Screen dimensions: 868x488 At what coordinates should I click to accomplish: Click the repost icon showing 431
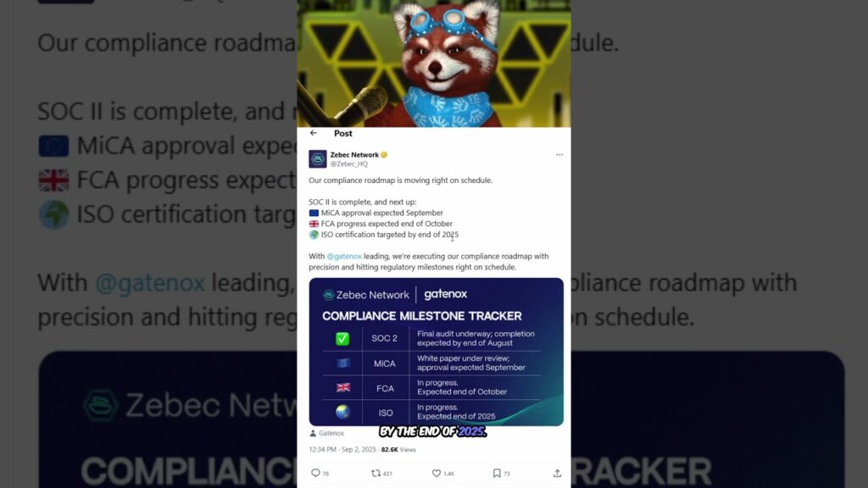(376, 473)
